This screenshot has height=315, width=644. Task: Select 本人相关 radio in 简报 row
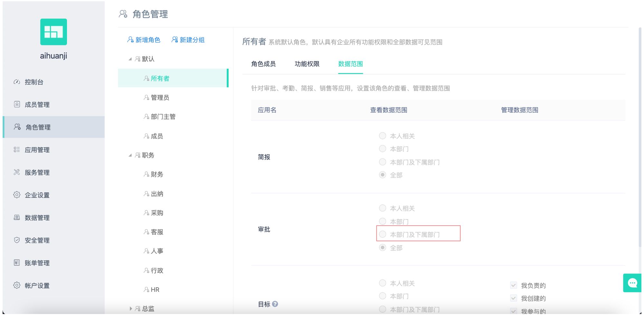point(383,136)
